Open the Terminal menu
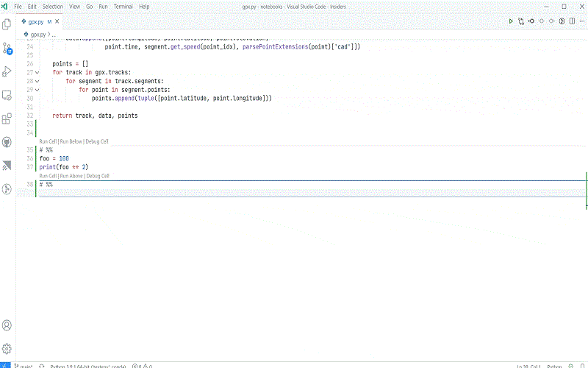 (123, 7)
